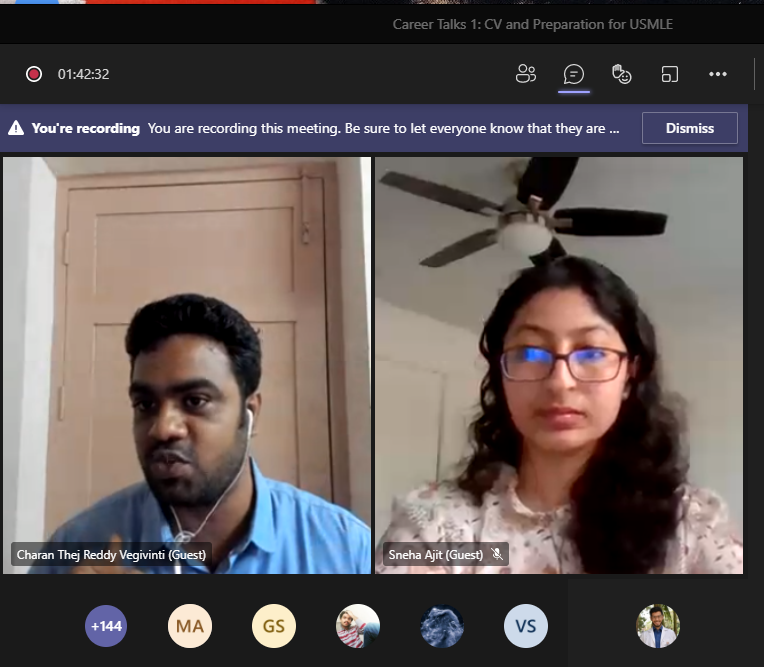Toggle the meeting chat panel icon
The image size is (764, 667).
coord(574,74)
